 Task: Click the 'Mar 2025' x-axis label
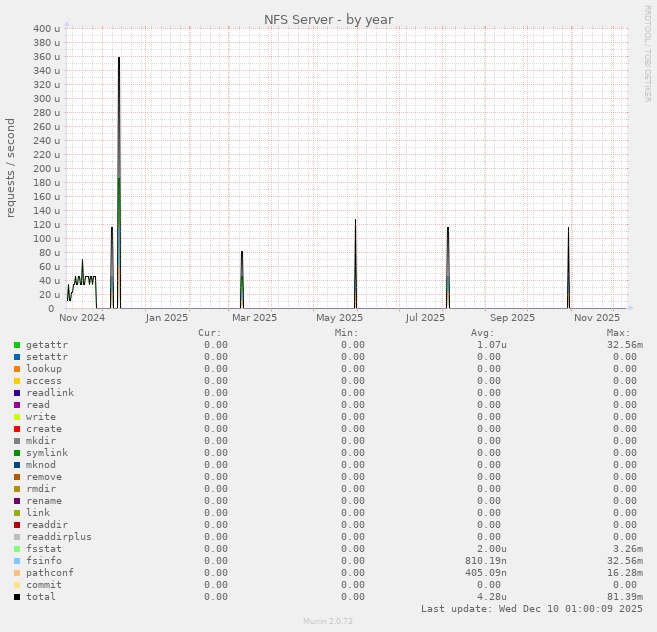point(254,318)
